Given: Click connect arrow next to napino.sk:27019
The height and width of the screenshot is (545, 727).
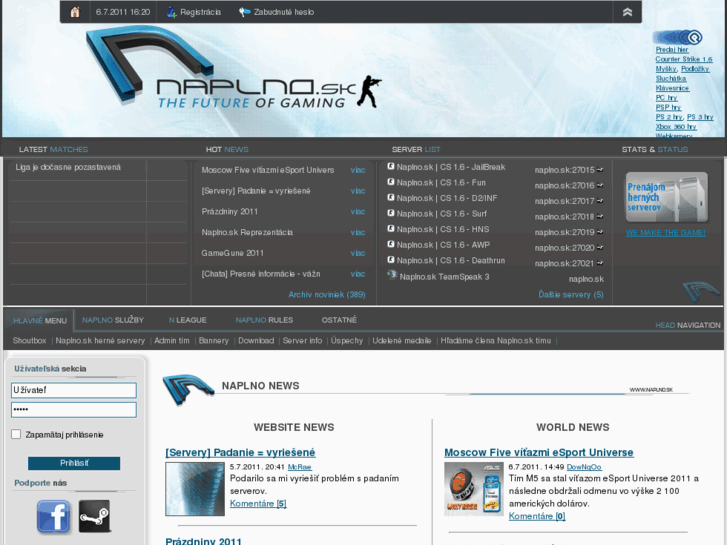Looking at the screenshot, I should 600,232.
